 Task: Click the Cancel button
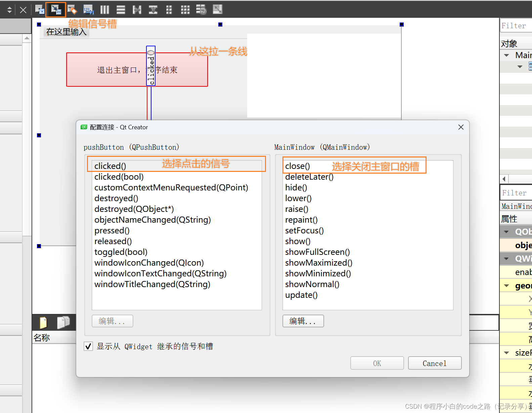pyautogui.click(x=435, y=363)
